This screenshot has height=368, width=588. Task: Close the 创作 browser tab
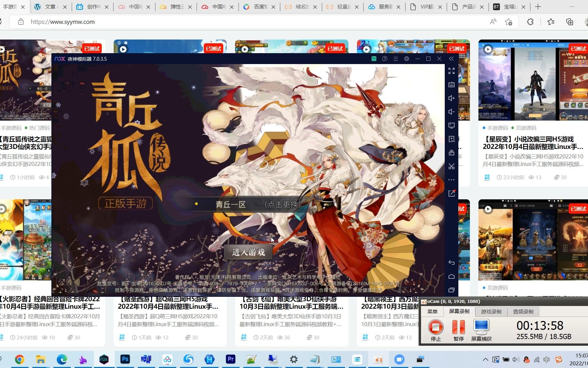(x=107, y=7)
